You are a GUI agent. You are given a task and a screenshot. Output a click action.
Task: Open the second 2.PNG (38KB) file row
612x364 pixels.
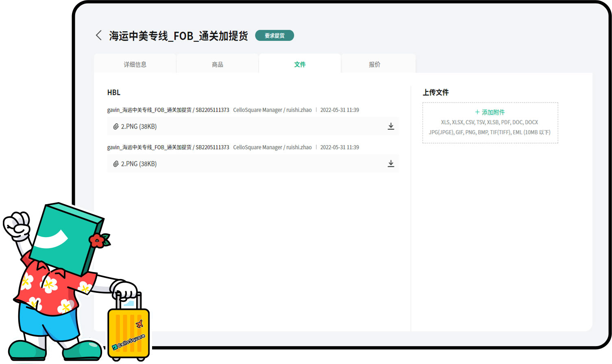(253, 164)
